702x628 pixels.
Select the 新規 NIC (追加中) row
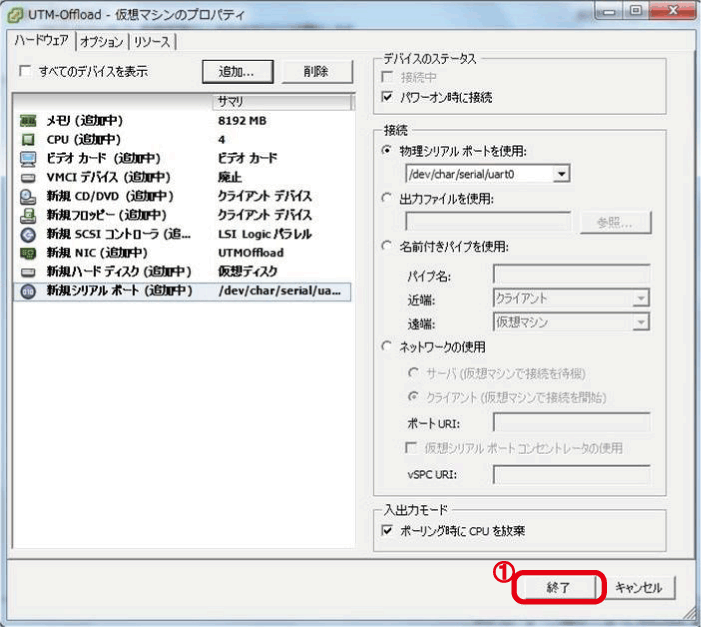(183, 253)
